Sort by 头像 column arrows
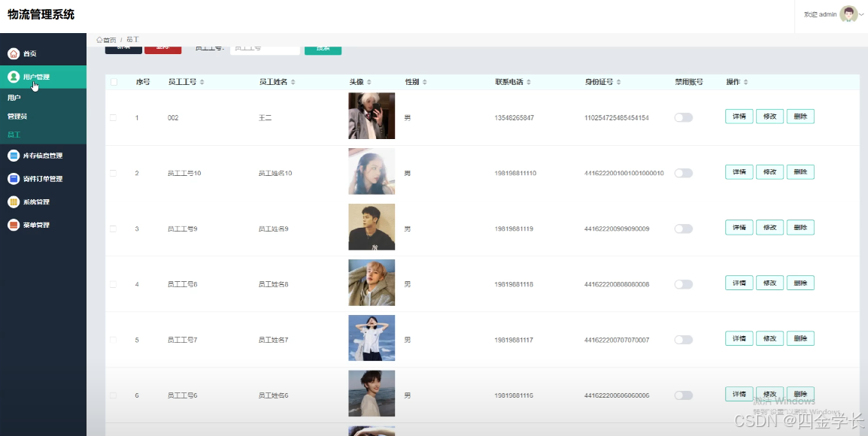 (x=369, y=82)
